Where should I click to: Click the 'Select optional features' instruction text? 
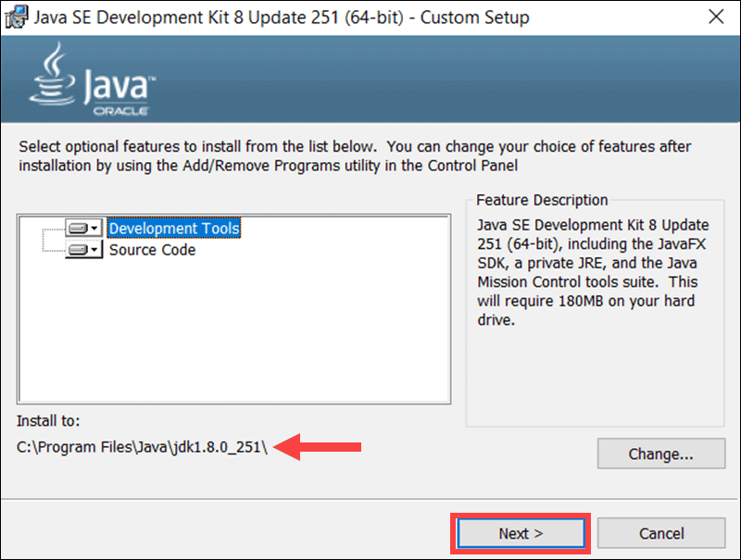coord(355,156)
